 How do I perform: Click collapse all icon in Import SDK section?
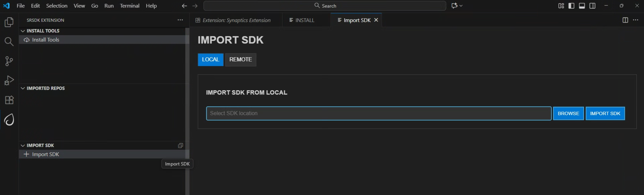point(180,146)
